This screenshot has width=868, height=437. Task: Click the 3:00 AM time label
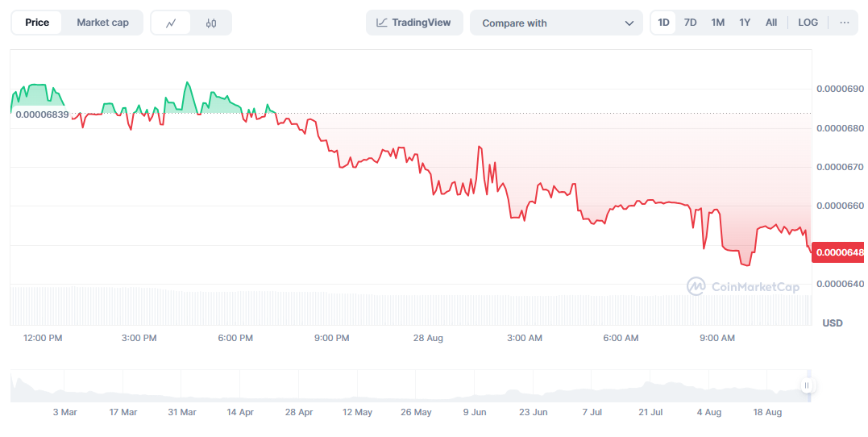click(524, 338)
